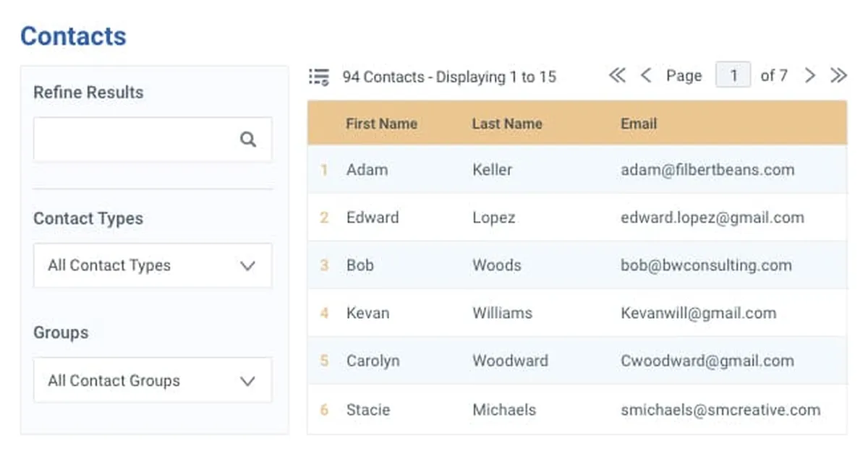Sort by Last Name column header
The image size is (868, 459).
click(x=506, y=124)
